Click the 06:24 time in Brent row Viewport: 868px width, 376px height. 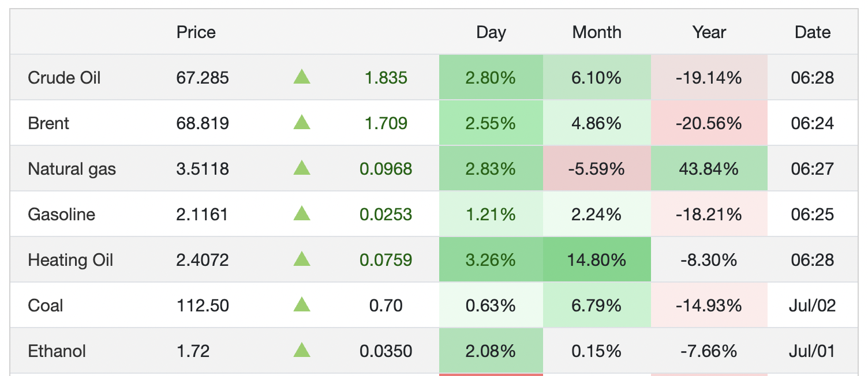pyautogui.click(x=813, y=123)
